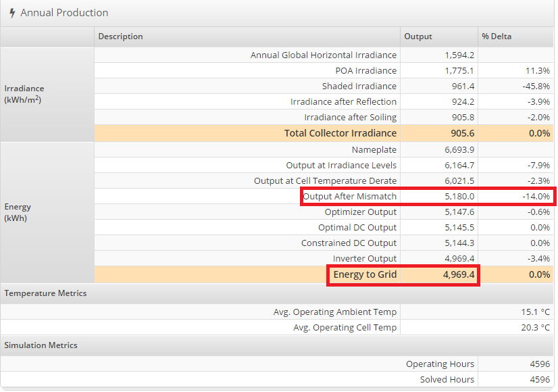558x392 pixels.
Task: Click the 4596 Solved Hours value
Action: [540, 380]
